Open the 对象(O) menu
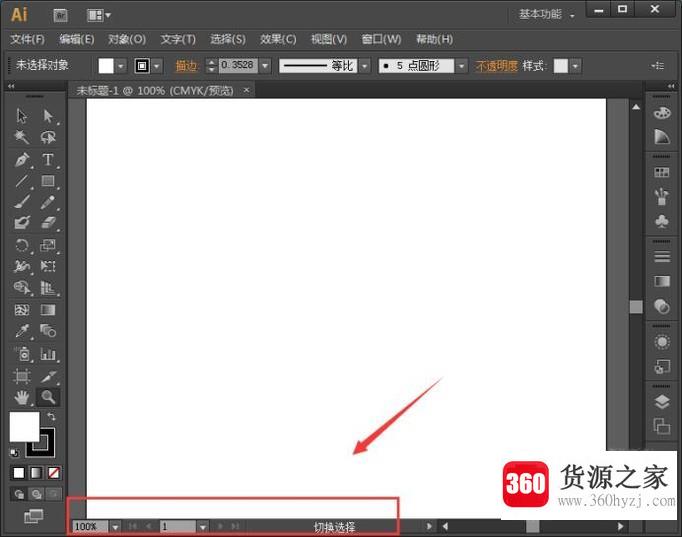682x537 pixels. click(x=127, y=40)
